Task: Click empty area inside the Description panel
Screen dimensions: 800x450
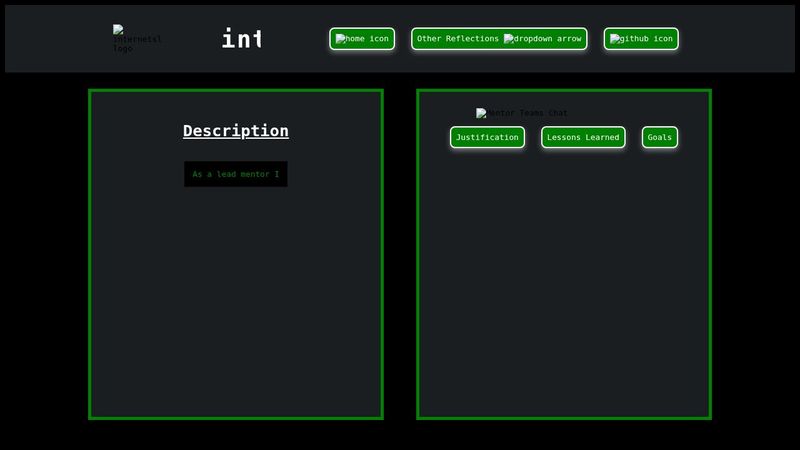Action: pos(236,300)
